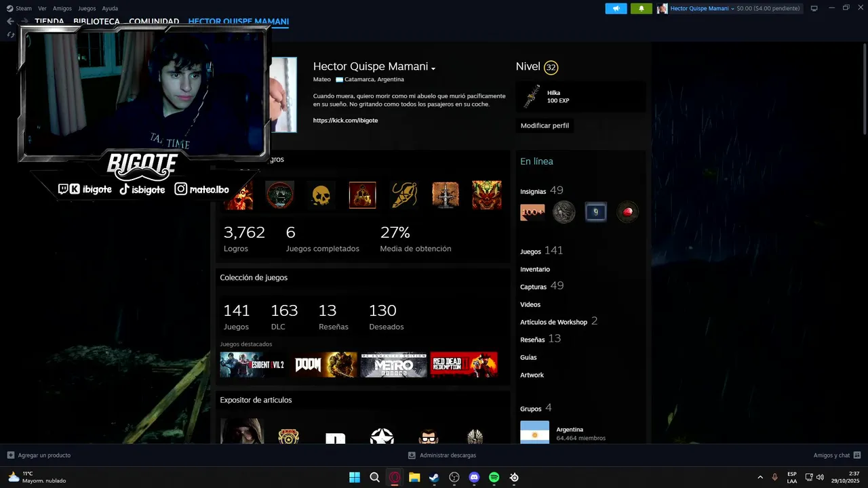Expand the profile name dropdown arrow
Viewport: 868px width, 488px height.
point(433,68)
